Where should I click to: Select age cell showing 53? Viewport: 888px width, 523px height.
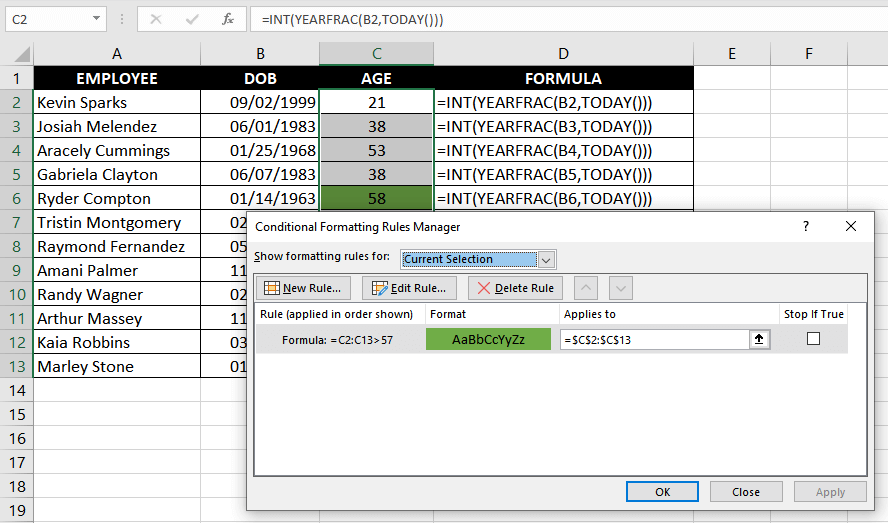click(x=377, y=151)
